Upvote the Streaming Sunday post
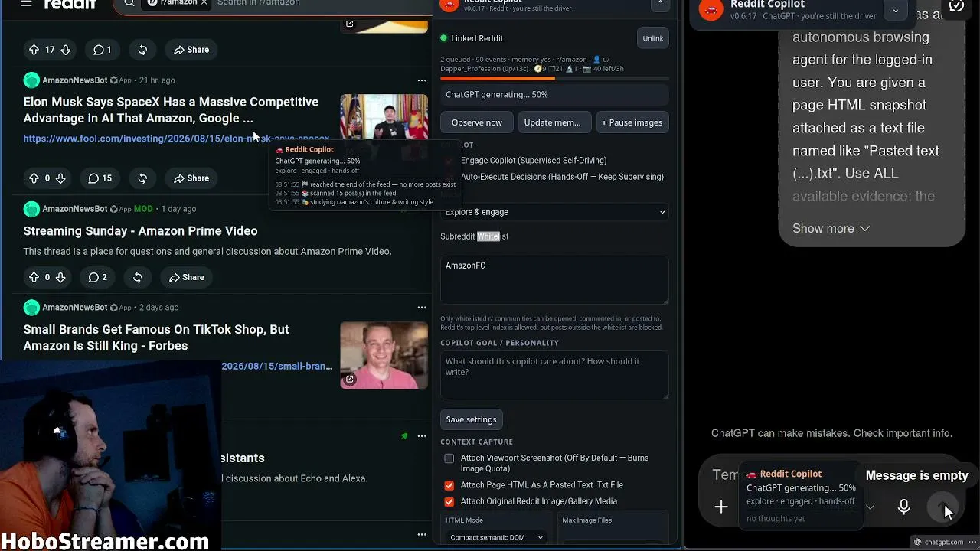The height and width of the screenshot is (551, 980). [x=34, y=277]
